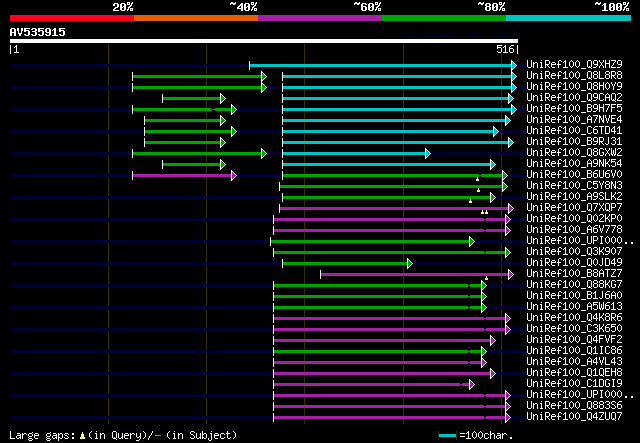Image resolution: width=640 pixels, height=443 pixels.
Task: Select the UniRef100_Q8GXW2 label
Action: (574, 153)
